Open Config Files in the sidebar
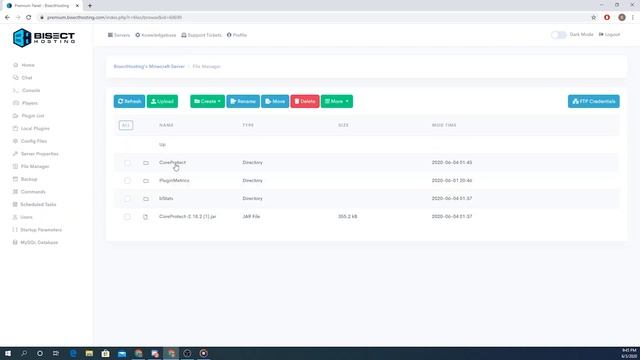The width and height of the screenshot is (640, 360). 30,141
